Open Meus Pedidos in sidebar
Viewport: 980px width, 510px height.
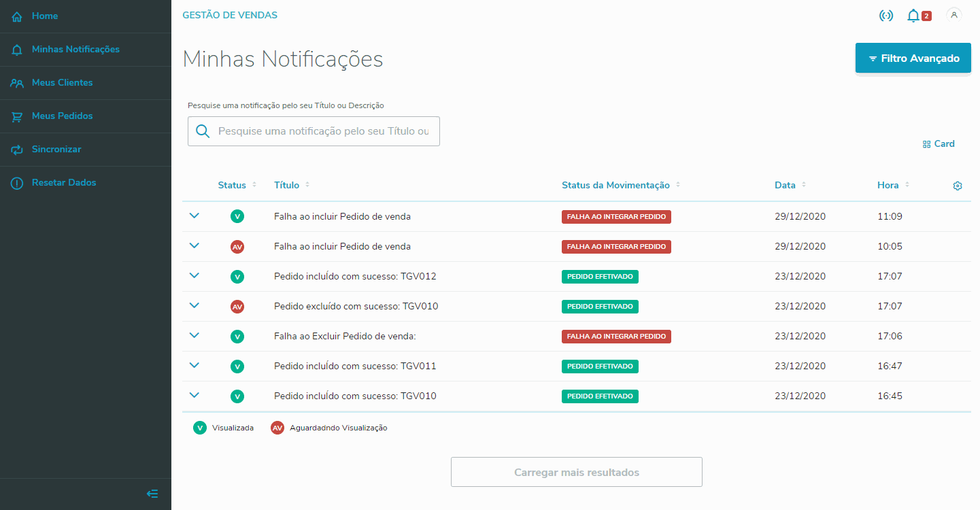coord(62,116)
